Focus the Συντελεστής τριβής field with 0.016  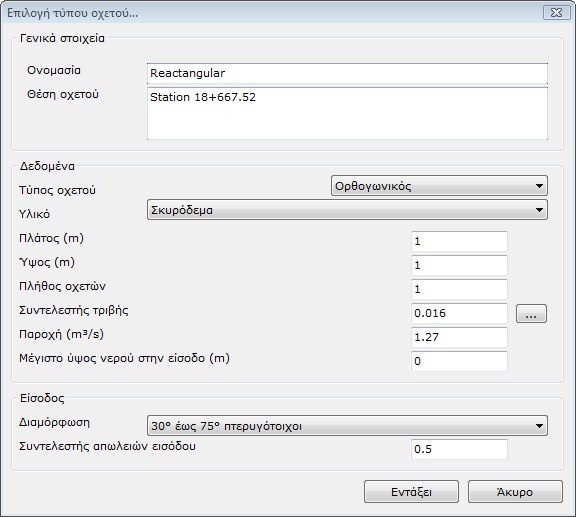tap(459, 313)
